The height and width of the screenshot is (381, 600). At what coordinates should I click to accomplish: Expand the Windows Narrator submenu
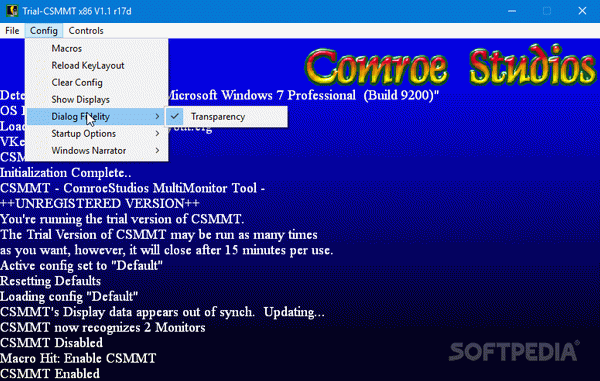tap(97, 151)
